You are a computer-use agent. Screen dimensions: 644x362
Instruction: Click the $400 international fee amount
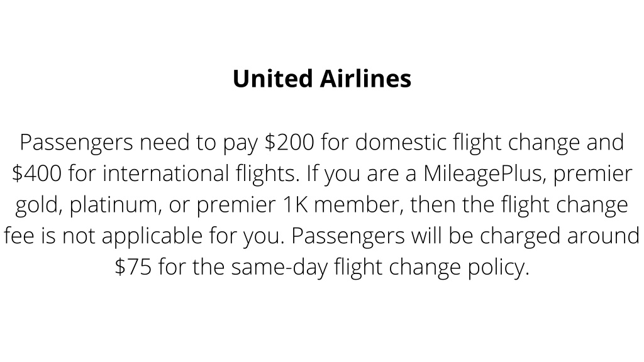click(x=36, y=173)
